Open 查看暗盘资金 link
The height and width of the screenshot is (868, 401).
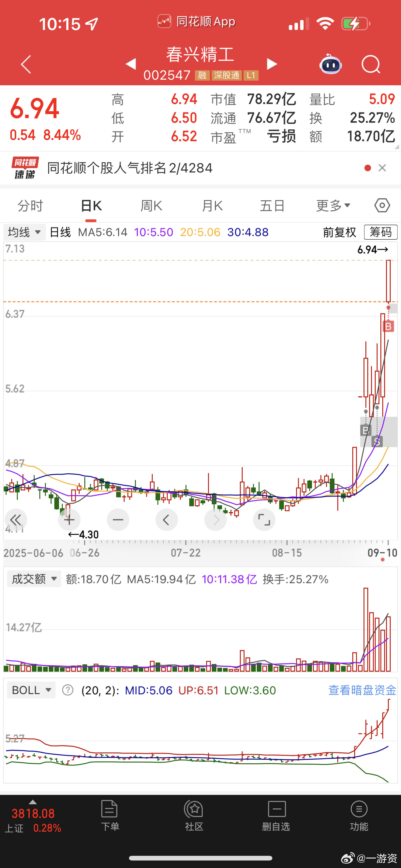[362, 690]
